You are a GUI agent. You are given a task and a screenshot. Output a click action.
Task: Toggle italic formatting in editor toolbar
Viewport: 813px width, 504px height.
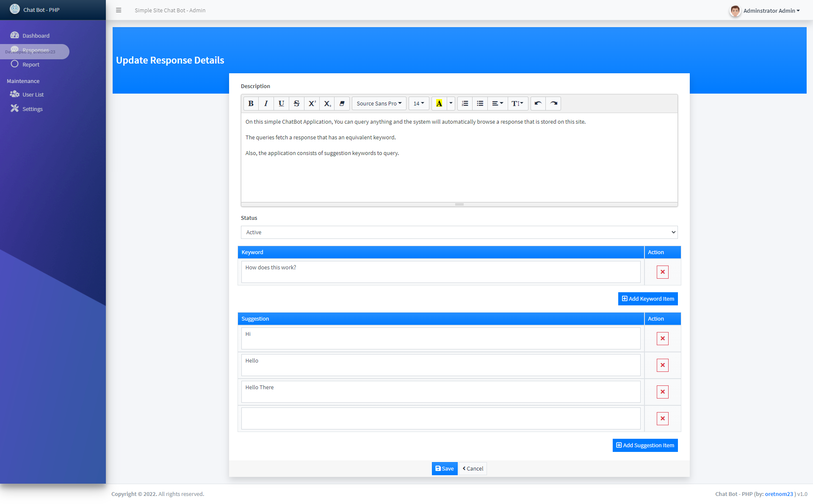click(x=266, y=103)
